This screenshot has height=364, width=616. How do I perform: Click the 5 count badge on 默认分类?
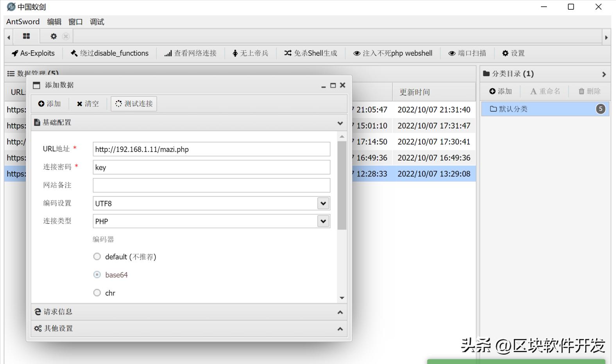click(x=601, y=109)
